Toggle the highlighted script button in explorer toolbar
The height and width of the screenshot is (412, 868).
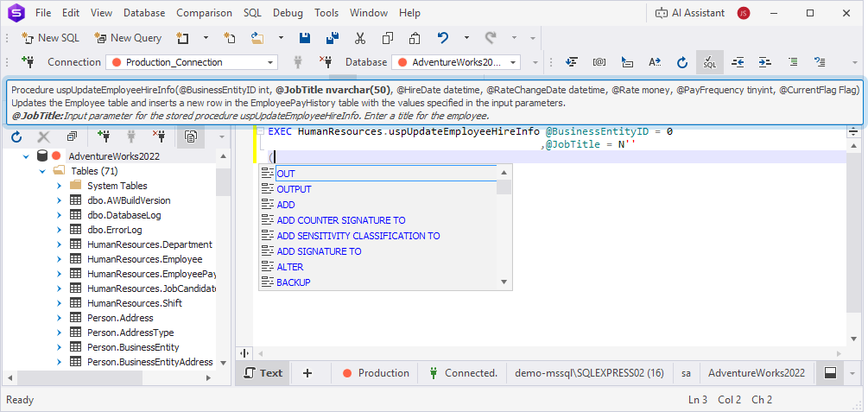(190, 136)
